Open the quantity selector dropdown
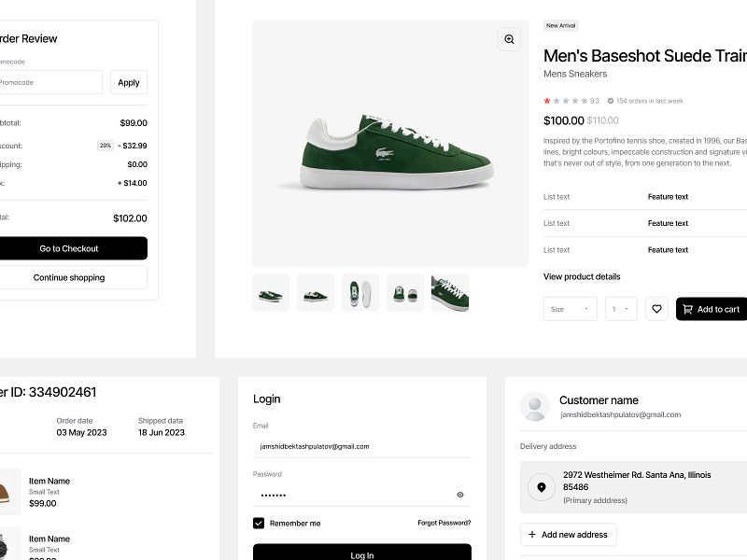The width and height of the screenshot is (747, 560). pos(621,309)
